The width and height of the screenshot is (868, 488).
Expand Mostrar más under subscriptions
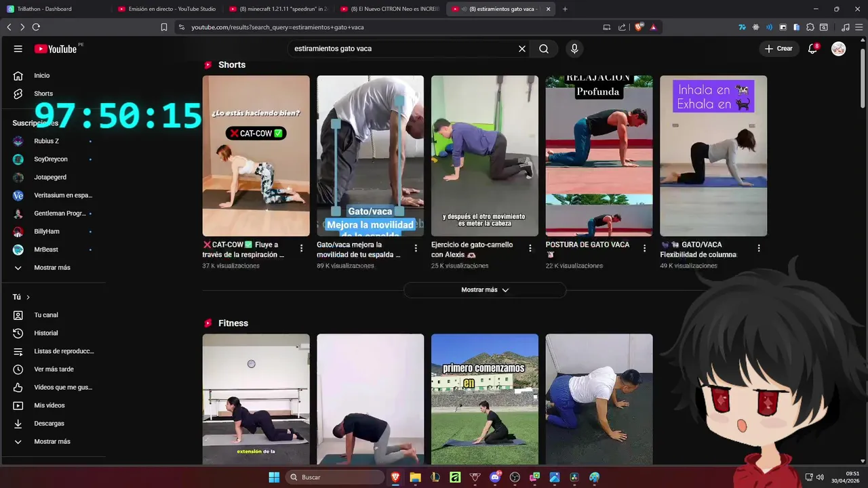point(53,268)
